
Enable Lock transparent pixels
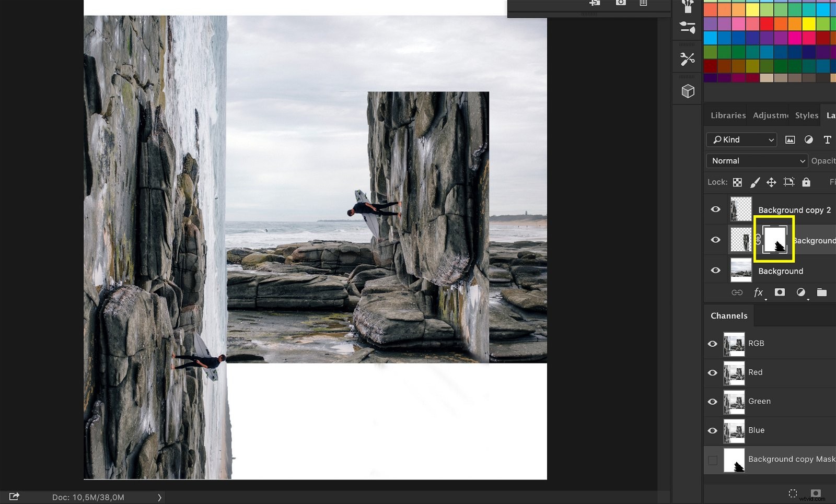pyautogui.click(x=737, y=182)
